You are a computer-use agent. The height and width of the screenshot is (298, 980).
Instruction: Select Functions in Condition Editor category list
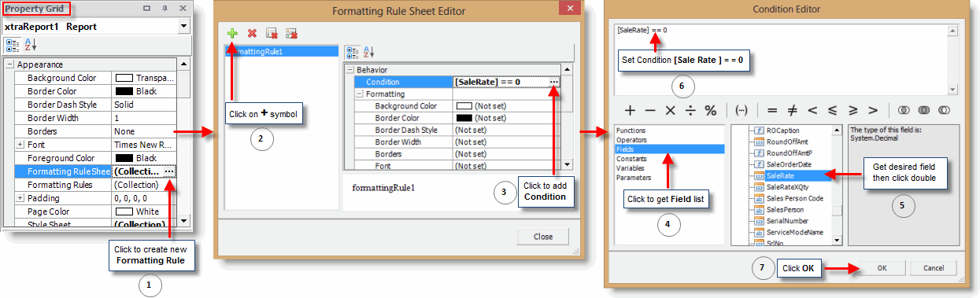631,130
